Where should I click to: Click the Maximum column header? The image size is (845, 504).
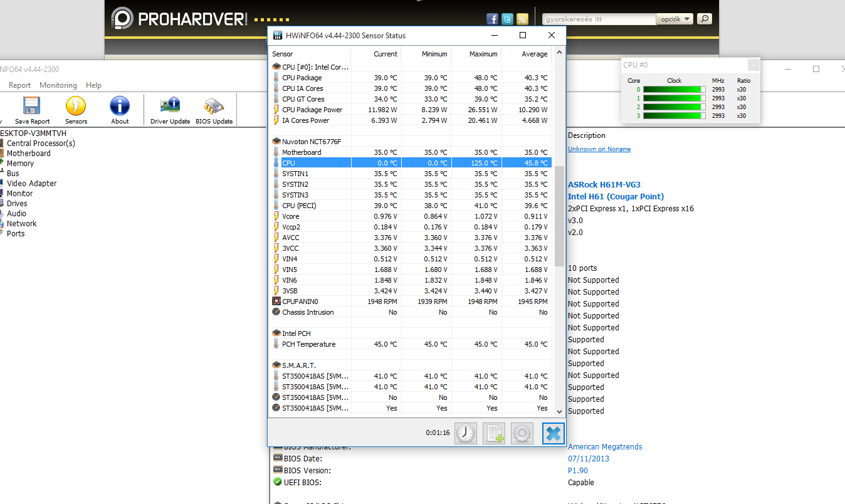tap(476, 54)
